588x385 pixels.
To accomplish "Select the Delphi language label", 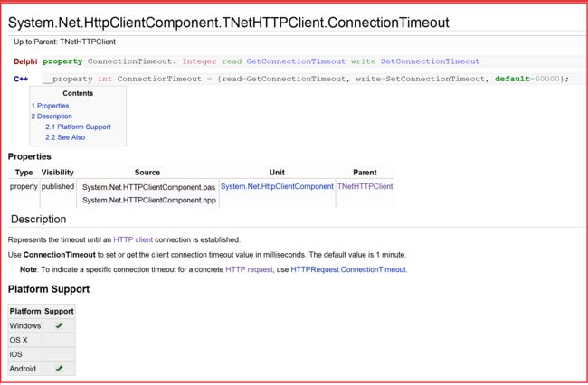I will coord(25,61).
